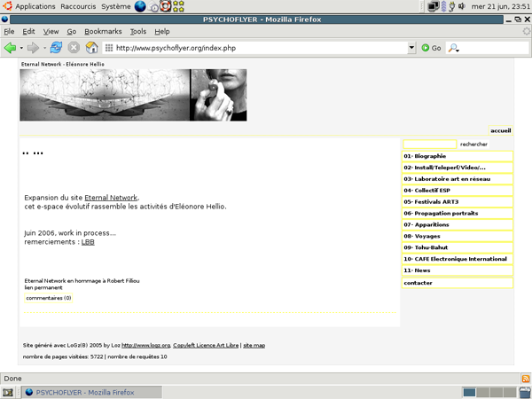Click the site search input field

pyautogui.click(x=429, y=144)
